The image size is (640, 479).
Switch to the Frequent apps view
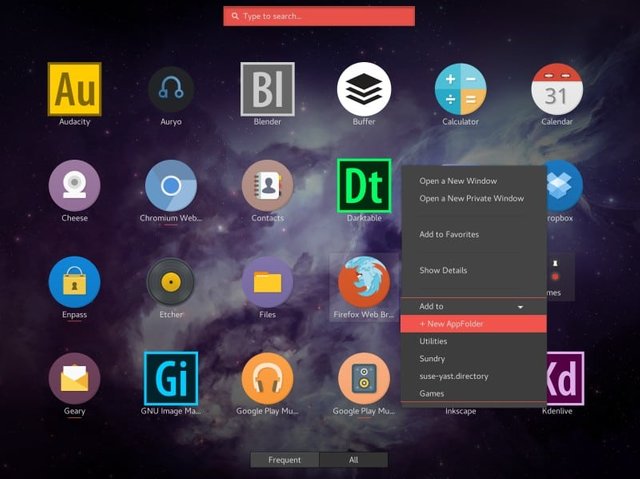click(284, 460)
